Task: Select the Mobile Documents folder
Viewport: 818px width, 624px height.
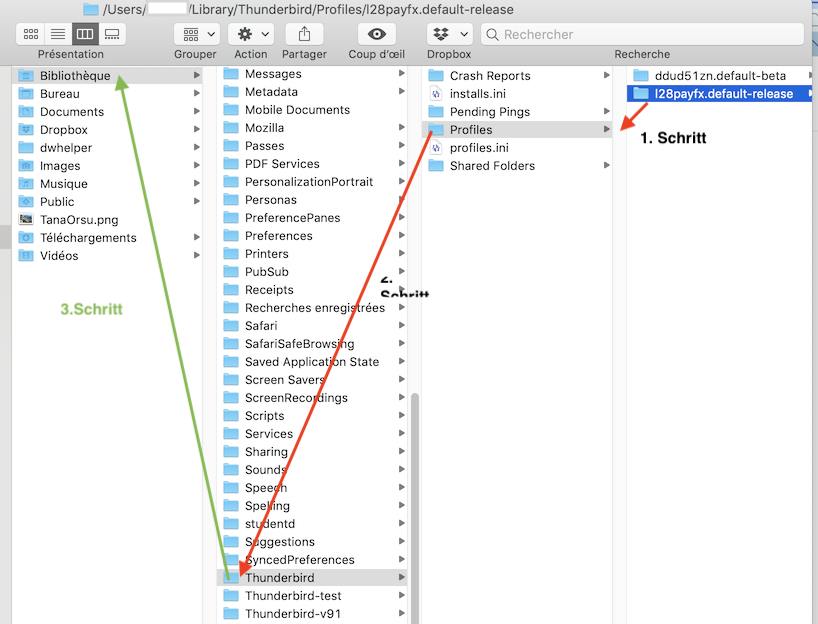Action: 312,110
